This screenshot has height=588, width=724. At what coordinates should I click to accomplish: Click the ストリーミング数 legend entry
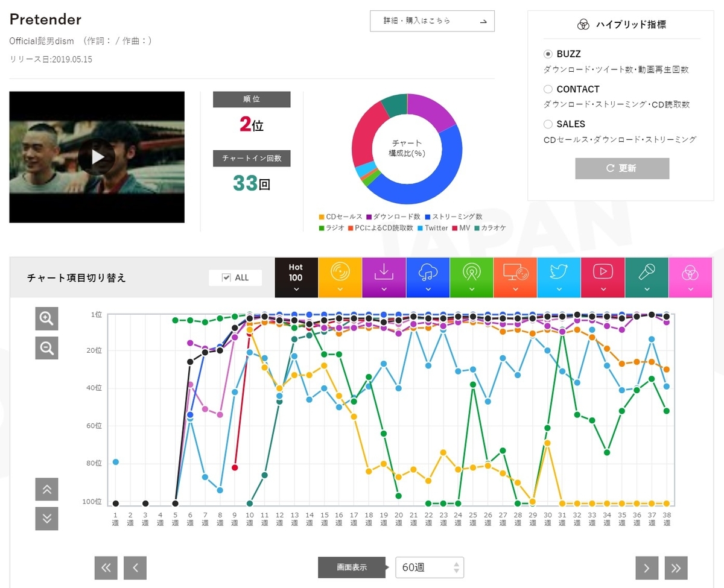[453, 217]
